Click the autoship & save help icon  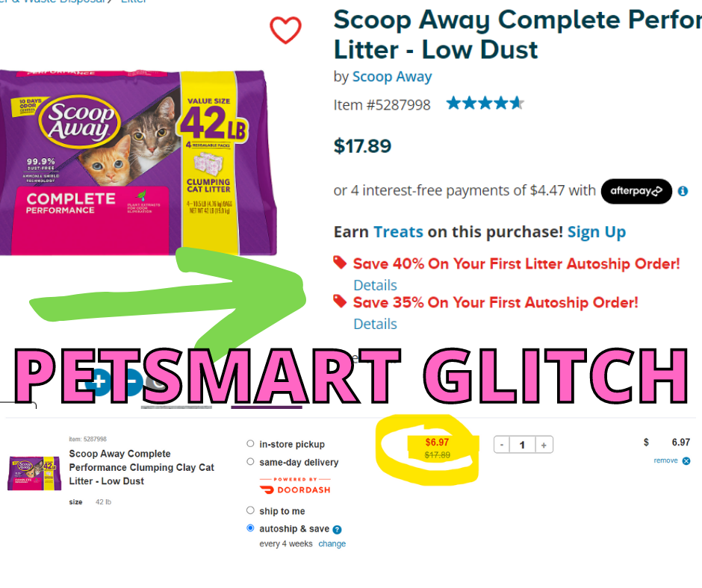click(337, 530)
